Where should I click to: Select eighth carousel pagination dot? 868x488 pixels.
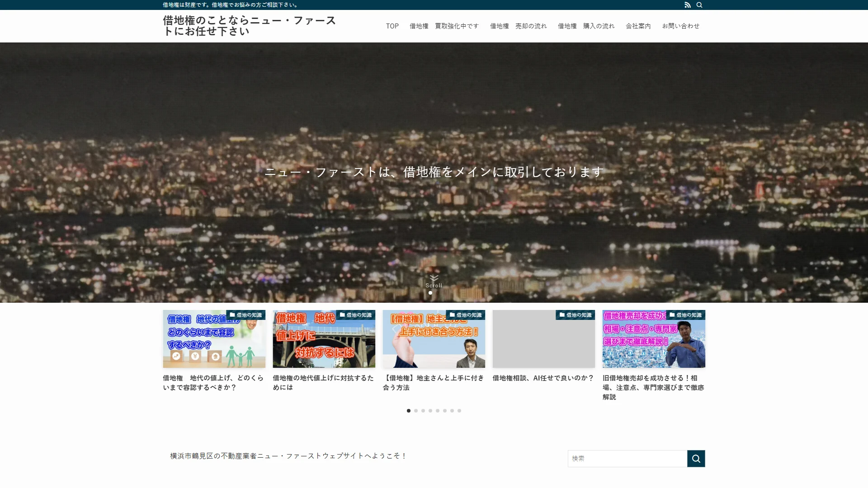pyautogui.click(x=459, y=411)
